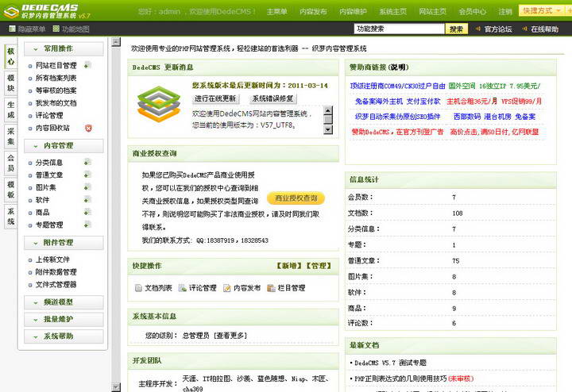Click the 功能搜索 search input field
This screenshot has height=392, width=572.
click(x=397, y=29)
